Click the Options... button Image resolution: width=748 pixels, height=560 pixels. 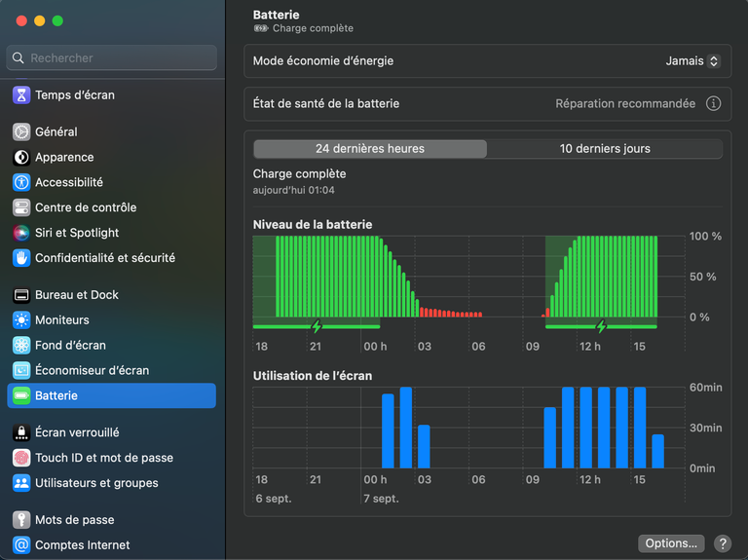tap(671, 543)
